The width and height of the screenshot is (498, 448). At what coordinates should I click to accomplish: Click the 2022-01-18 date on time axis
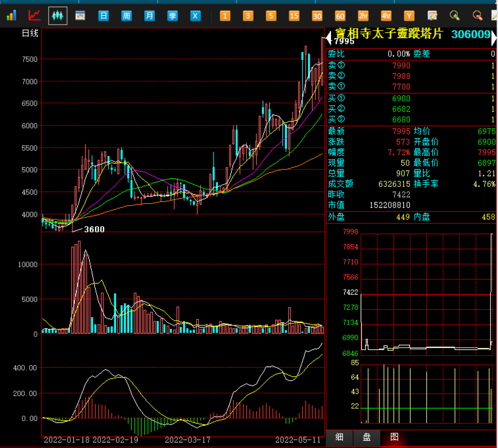[67, 440]
